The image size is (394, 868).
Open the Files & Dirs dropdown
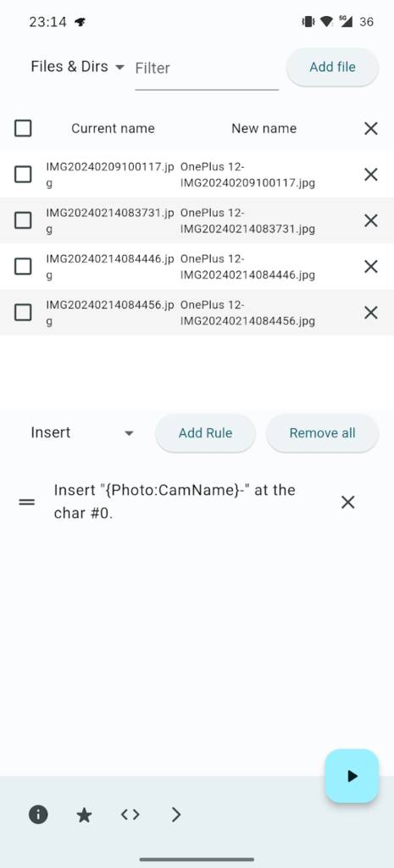[77, 67]
